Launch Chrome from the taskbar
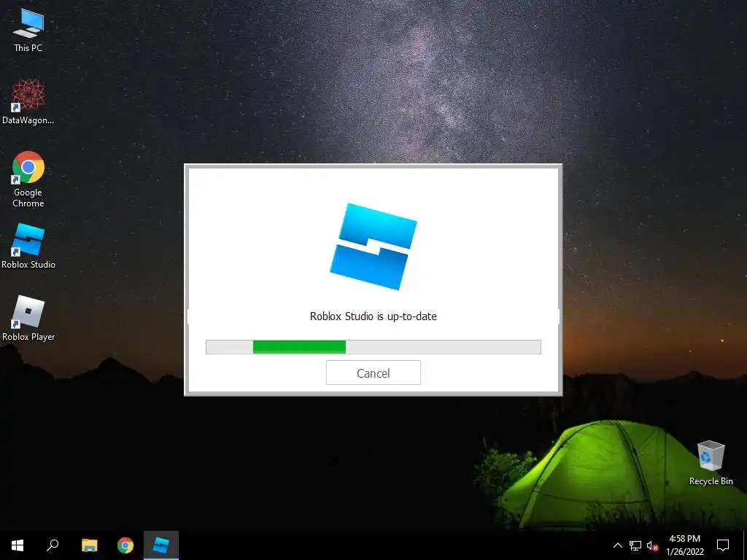Viewport: 747px width, 560px height. [x=125, y=545]
